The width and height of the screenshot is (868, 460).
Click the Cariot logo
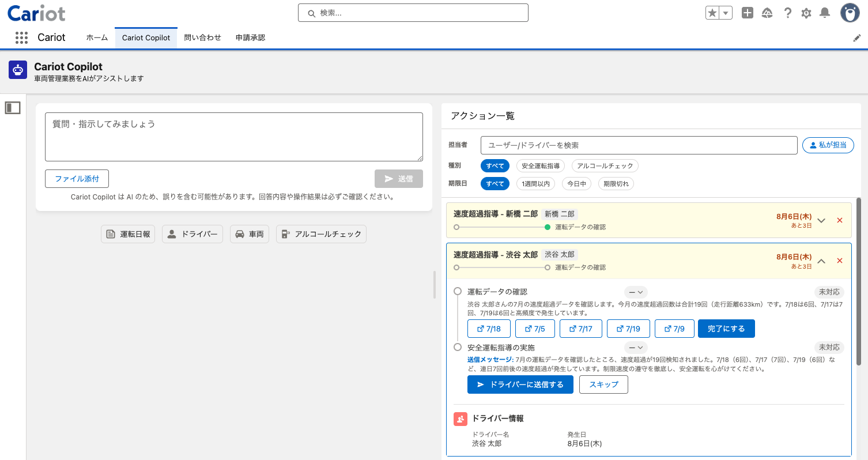[36, 13]
